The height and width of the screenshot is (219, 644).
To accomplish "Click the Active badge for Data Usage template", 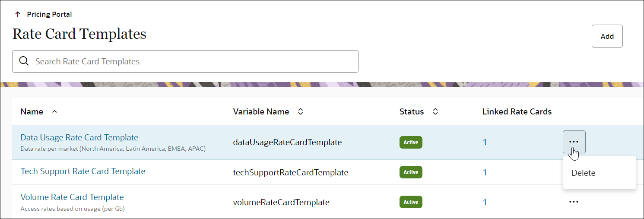I will tap(411, 142).
